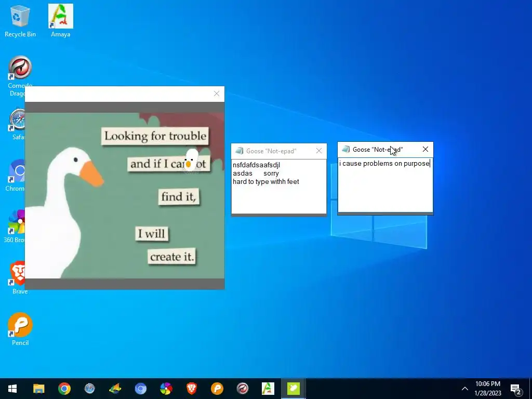Click the small goose walking on the meme
This screenshot has height=399, width=532.
point(191,161)
